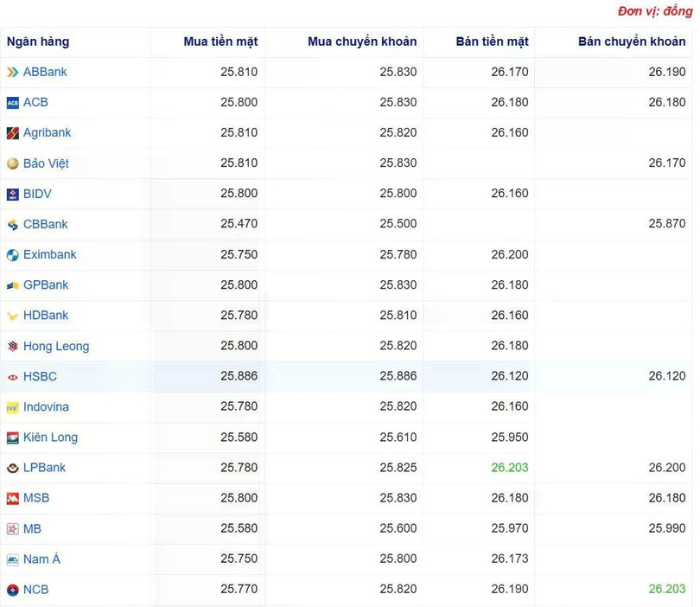Image resolution: width=700 pixels, height=607 pixels.
Task: Click the MB star logo icon
Action: (x=12, y=529)
